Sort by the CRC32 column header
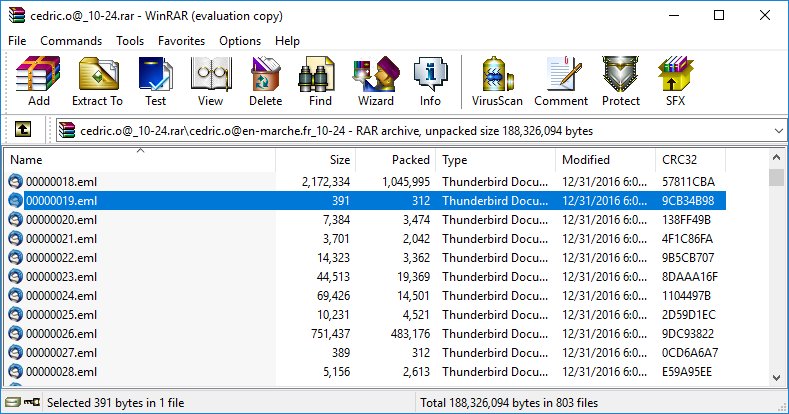This screenshot has width=789, height=414. point(690,160)
